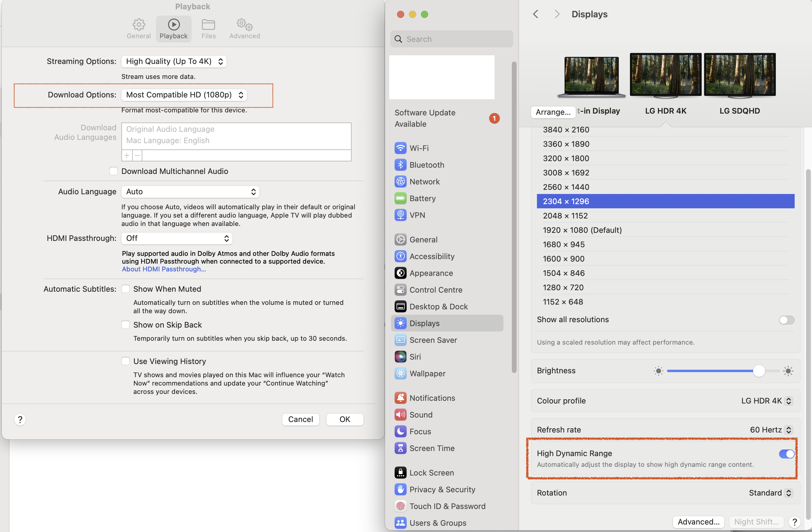Screen dimensions: 812x532
Task: Open the Wi-Fi settings icon
Action: tap(400, 148)
